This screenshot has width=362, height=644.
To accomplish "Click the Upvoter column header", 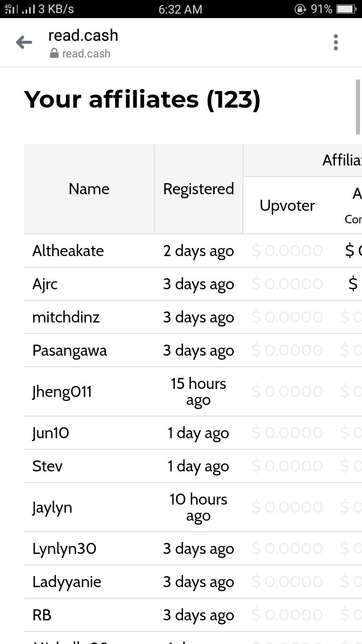I will (x=287, y=205).
